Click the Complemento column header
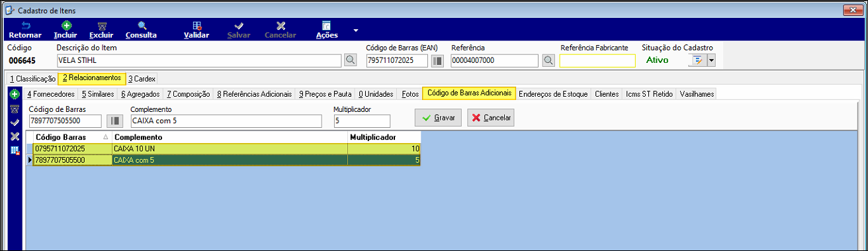This screenshot has width=868, height=251. pos(230,137)
